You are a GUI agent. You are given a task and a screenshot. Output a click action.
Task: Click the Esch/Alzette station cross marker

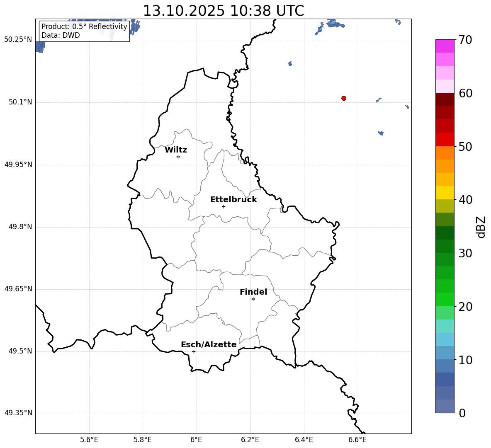(x=194, y=351)
